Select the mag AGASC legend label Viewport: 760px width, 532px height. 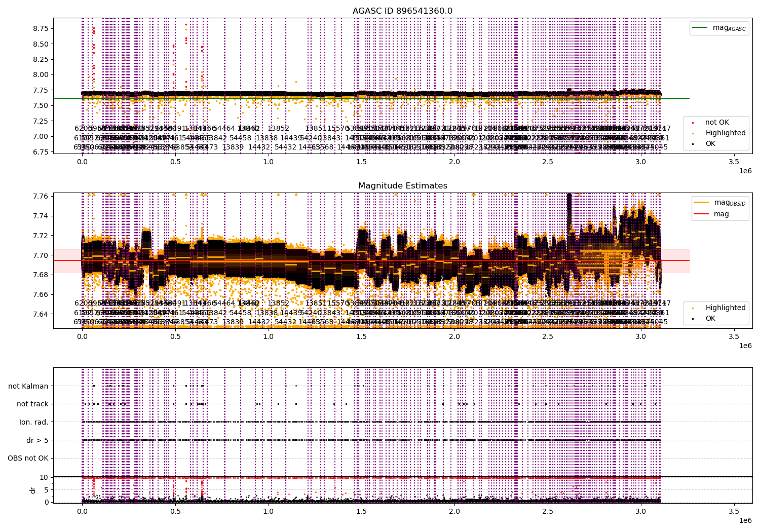click(729, 28)
